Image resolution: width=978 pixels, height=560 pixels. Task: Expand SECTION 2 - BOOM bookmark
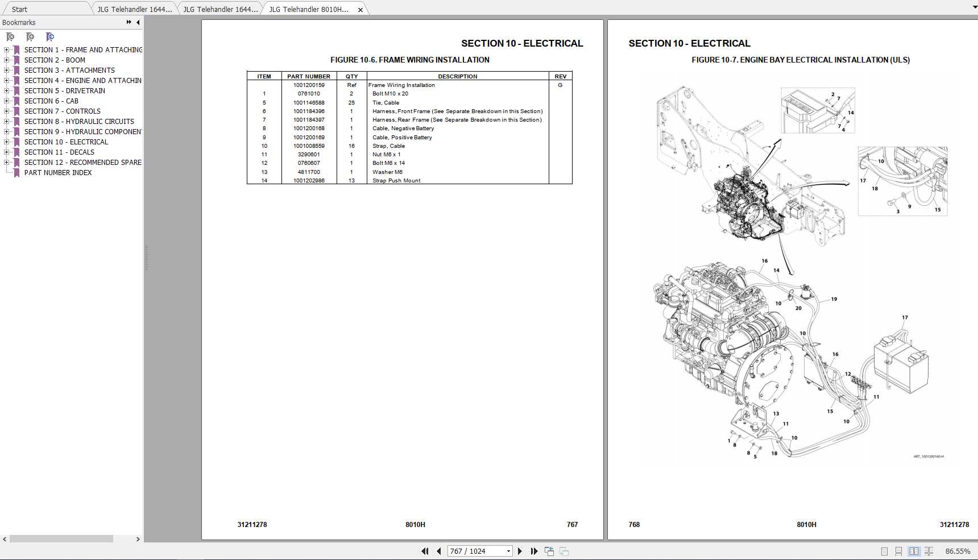[6, 60]
